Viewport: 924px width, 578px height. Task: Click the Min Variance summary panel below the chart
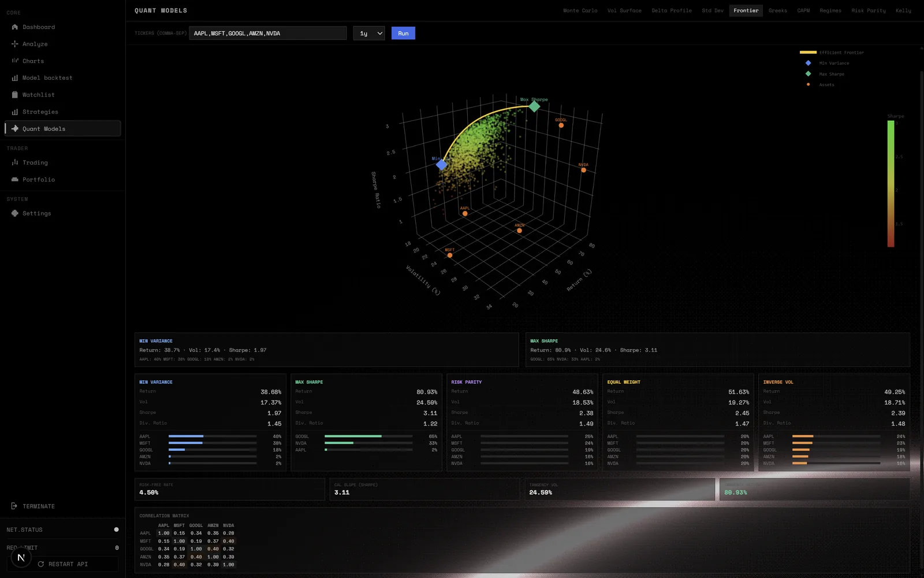(326, 350)
